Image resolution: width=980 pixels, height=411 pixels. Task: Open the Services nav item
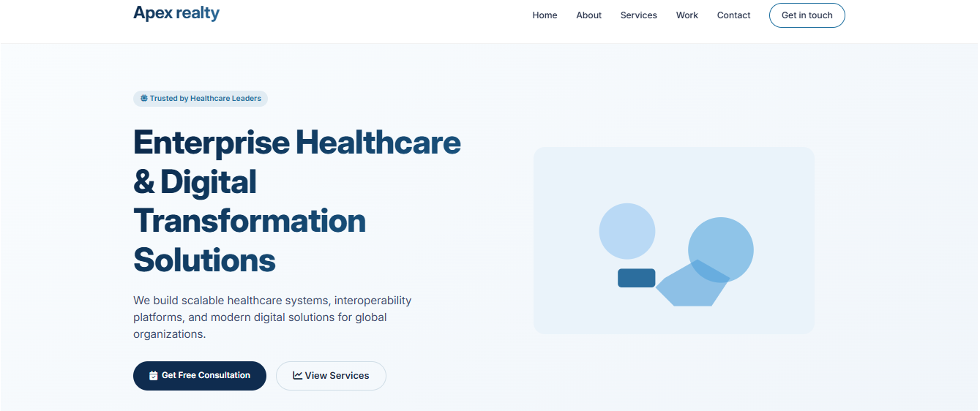(638, 15)
